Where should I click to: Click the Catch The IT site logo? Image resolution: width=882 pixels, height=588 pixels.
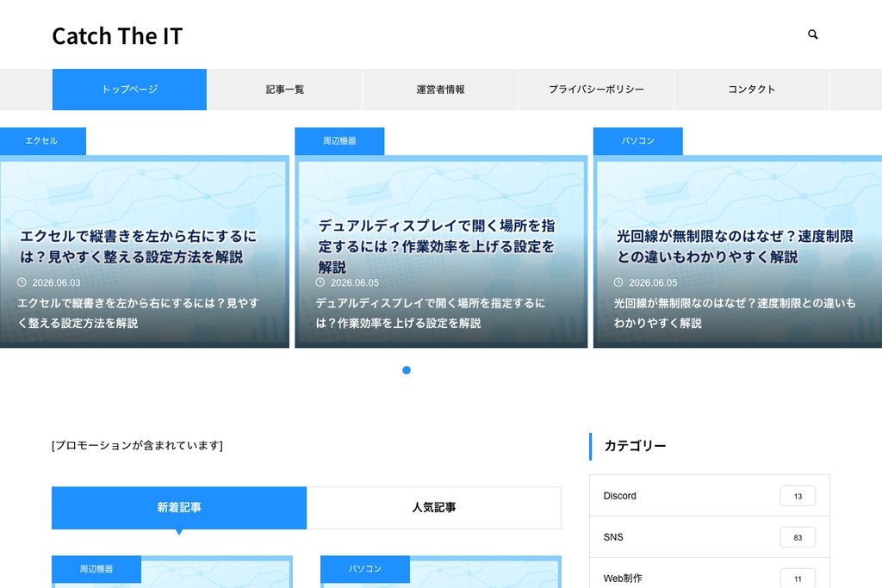click(117, 36)
